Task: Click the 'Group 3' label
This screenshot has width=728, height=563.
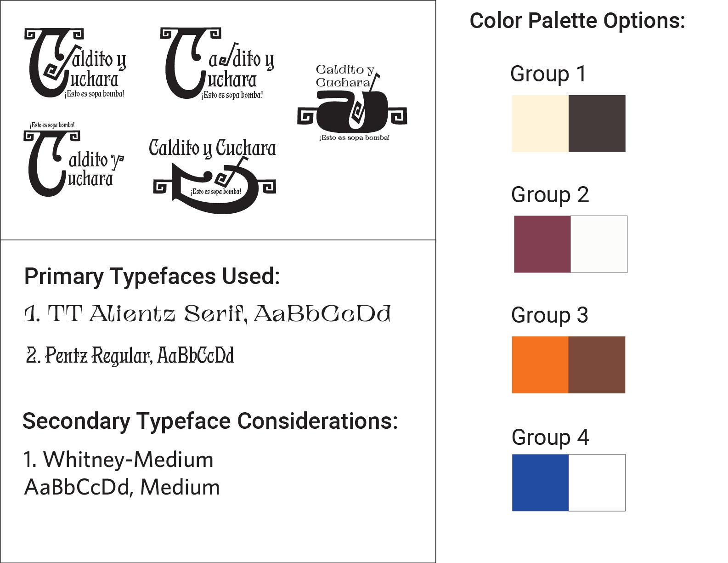Action: [550, 315]
